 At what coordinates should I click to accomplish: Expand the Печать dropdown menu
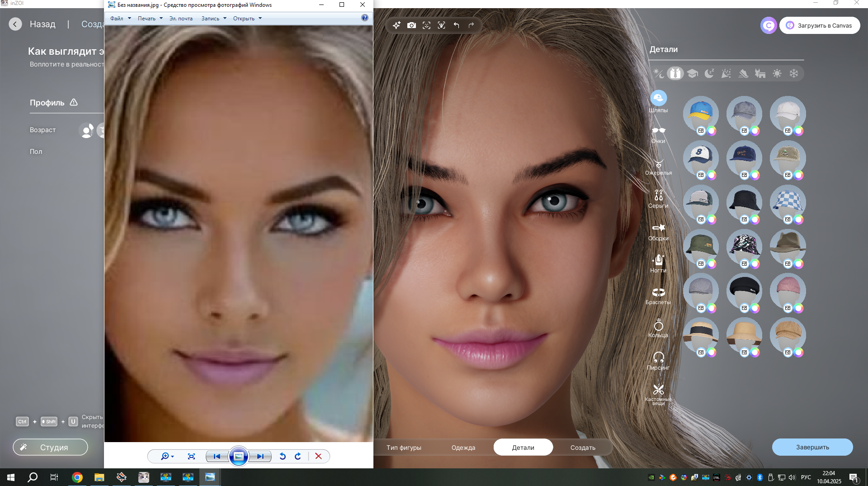pos(150,19)
